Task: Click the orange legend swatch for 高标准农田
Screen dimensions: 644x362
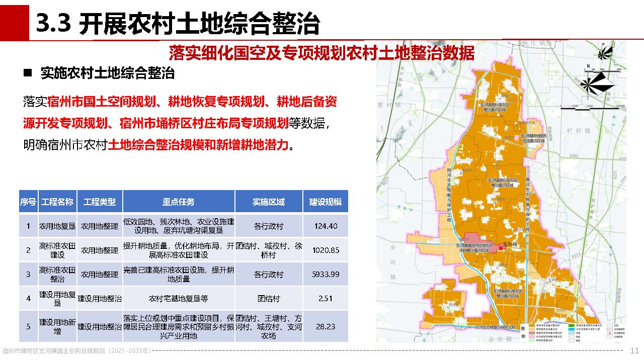Action: click(x=531, y=326)
